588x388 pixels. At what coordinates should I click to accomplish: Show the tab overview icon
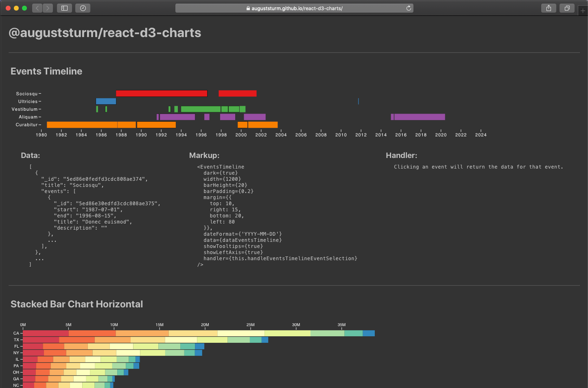click(x=567, y=8)
